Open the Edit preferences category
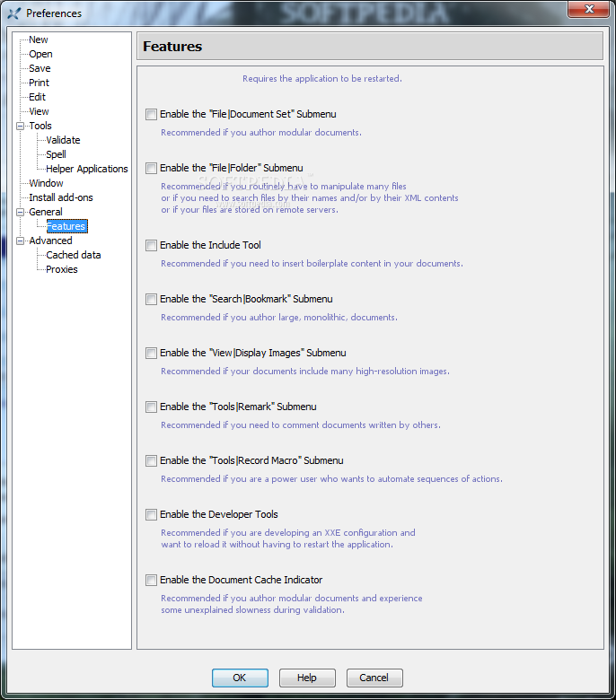The width and height of the screenshot is (616, 700). point(38,97)
